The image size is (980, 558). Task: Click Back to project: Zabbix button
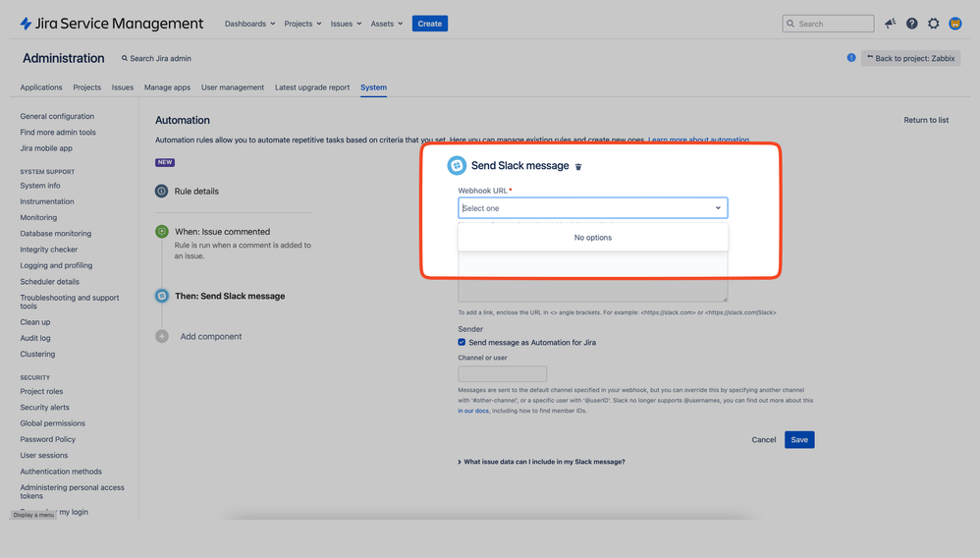(910, 58)
